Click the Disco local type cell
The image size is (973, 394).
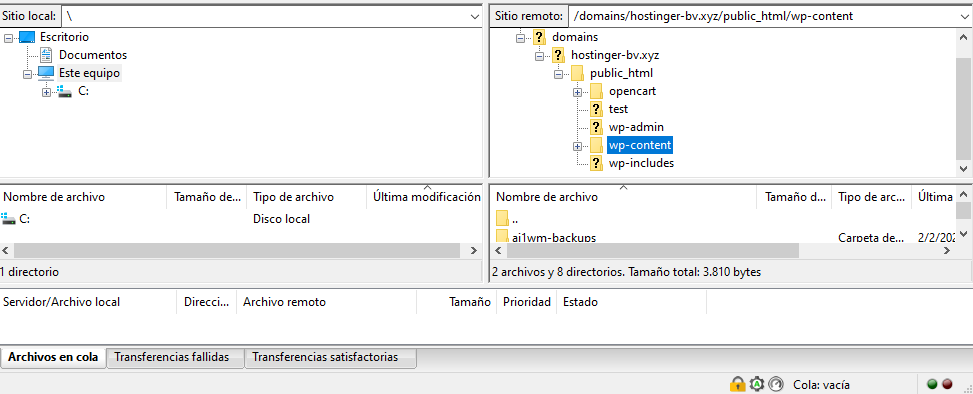tap(281, 219)
